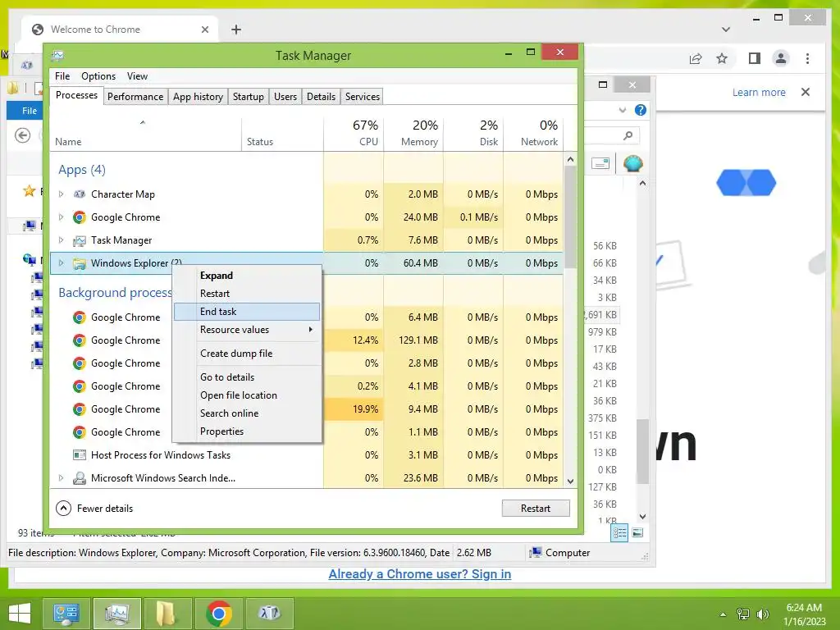Open Properties from the context menu
840x630 pixels.
[247, 431]
